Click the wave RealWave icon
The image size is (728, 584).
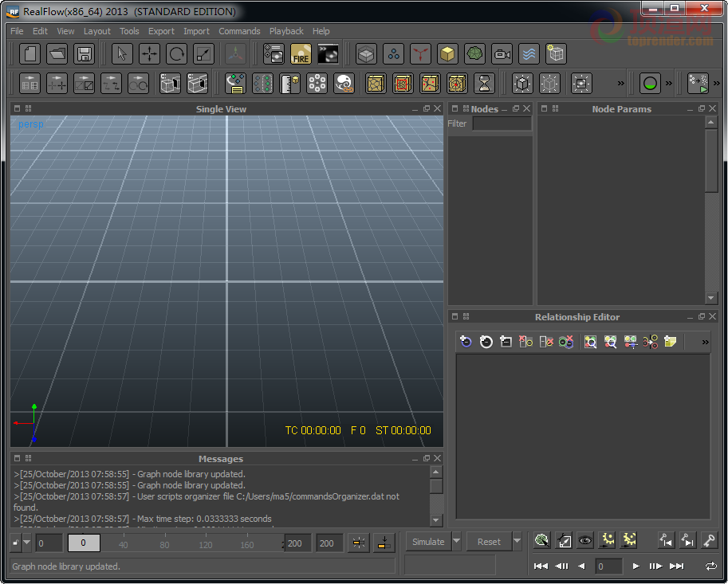(x=529, y=54)
